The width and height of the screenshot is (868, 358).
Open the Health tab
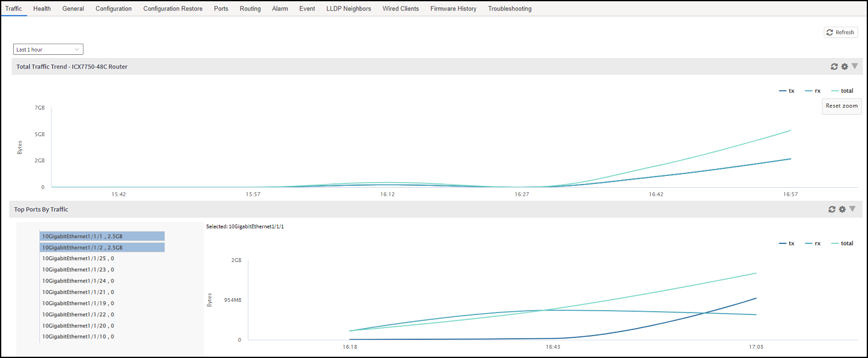click(42, 9)
